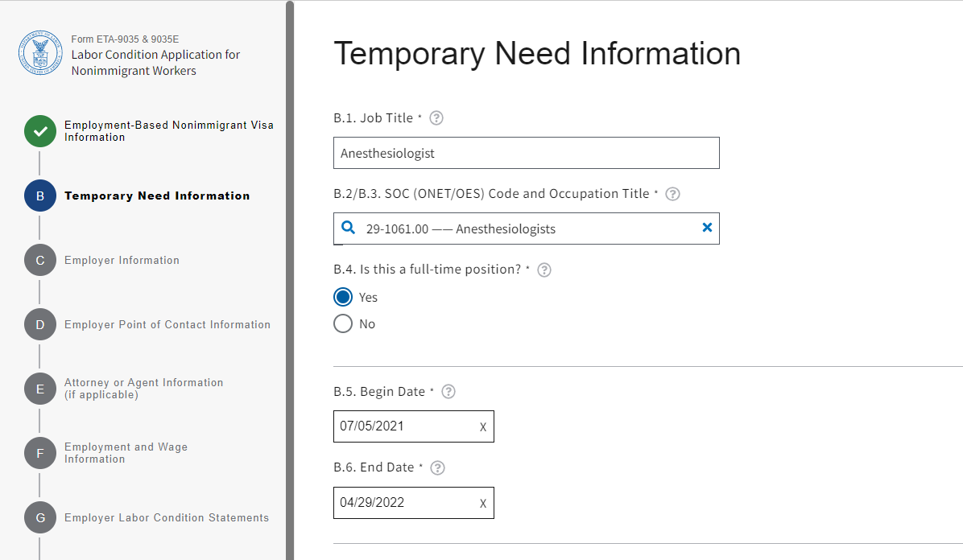Image resolution: width=963 pixels, height=560 pixels.
Task: Open help for SOC Code and Occupation Title
Action: pos(673,194)
